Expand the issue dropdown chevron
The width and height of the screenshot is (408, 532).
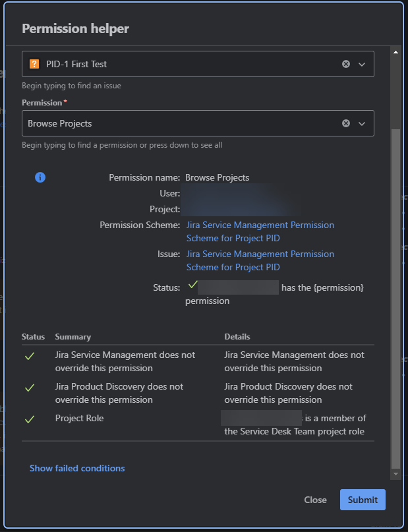(362, 64)
